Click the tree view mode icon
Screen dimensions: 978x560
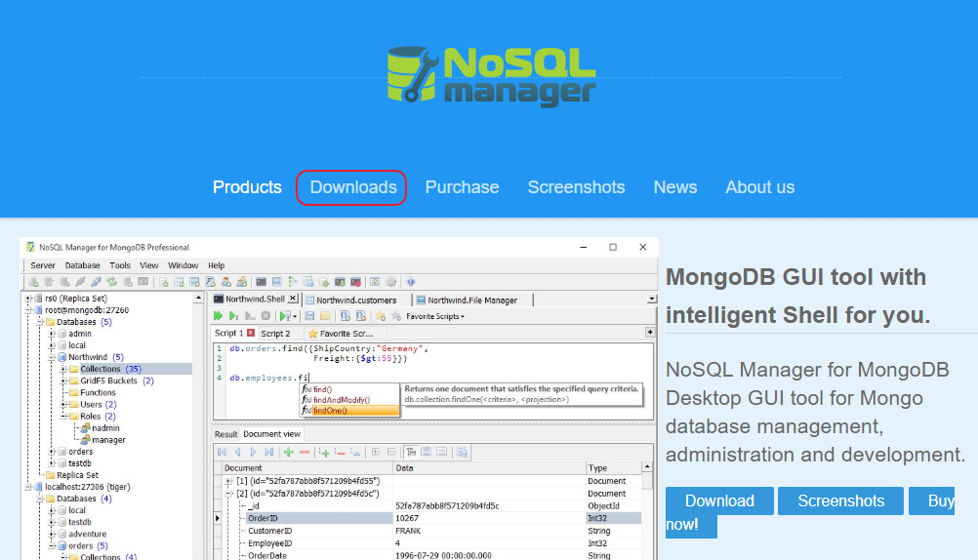[x=410, y=452]
